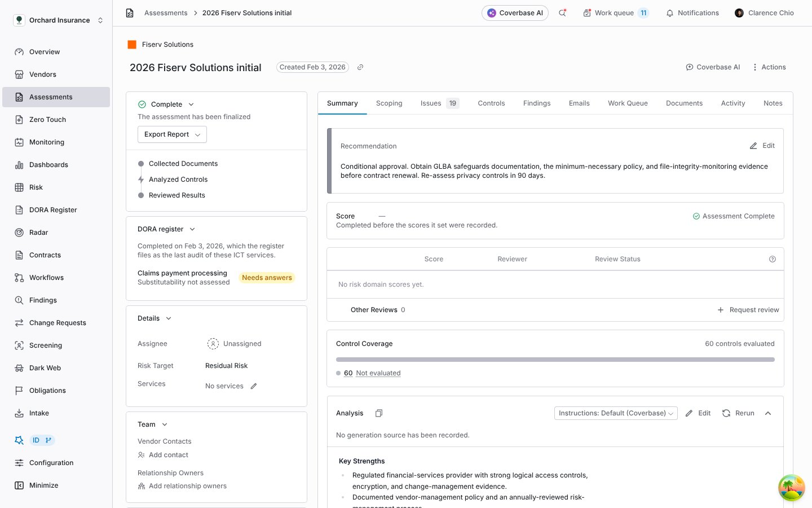This screenshot has width=812, height=508.
Task: Click the Add contact link
Action: tap(163, 455)
